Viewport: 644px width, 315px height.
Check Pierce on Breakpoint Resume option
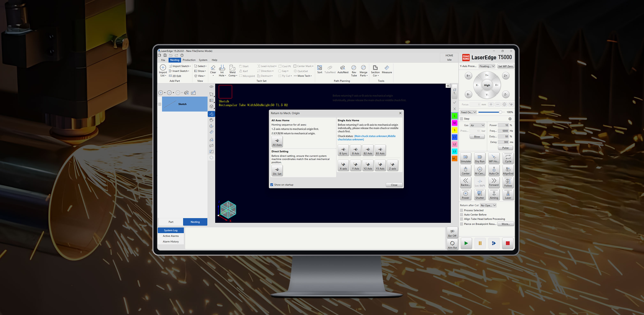point(462,224)
